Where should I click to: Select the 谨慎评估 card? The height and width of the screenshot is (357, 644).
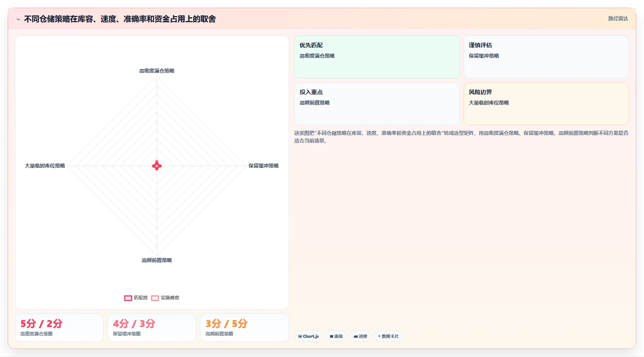click(x=546, y=57)
